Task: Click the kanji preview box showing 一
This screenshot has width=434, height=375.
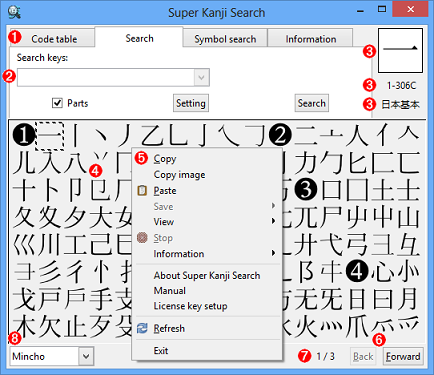Action: 400,50
